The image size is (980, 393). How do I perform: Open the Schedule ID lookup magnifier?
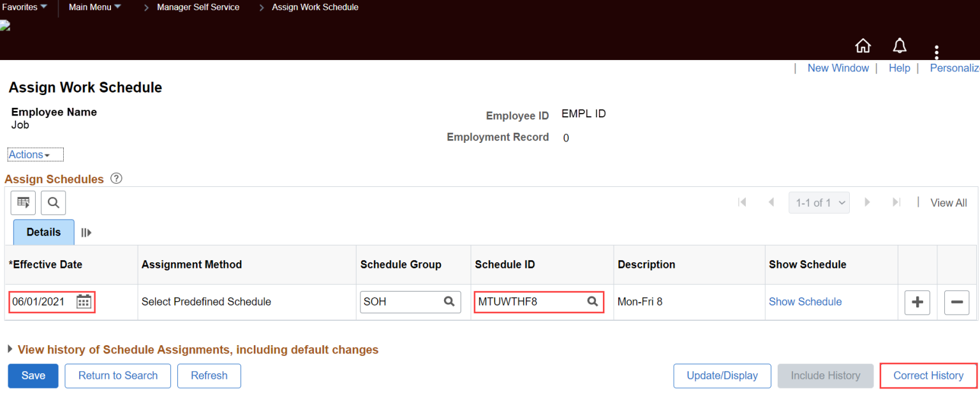(592, 302)
